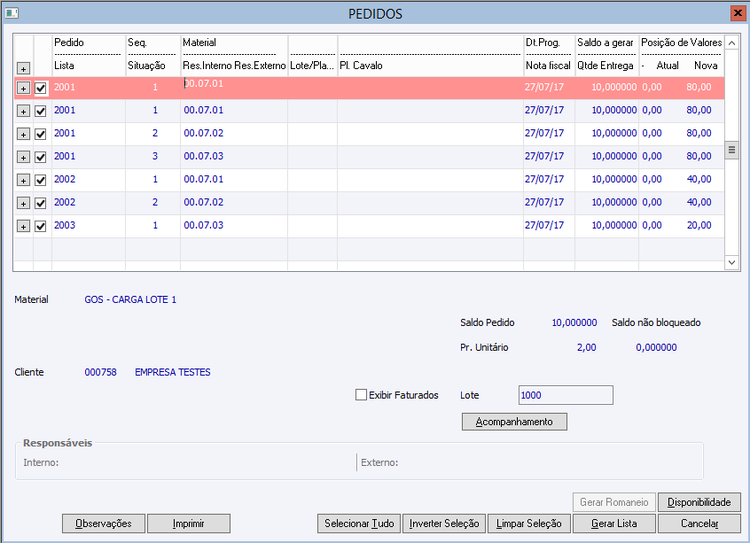Click the Saldo a gerar column header
This screenshot has width=750, height=543.
(605, 43)
